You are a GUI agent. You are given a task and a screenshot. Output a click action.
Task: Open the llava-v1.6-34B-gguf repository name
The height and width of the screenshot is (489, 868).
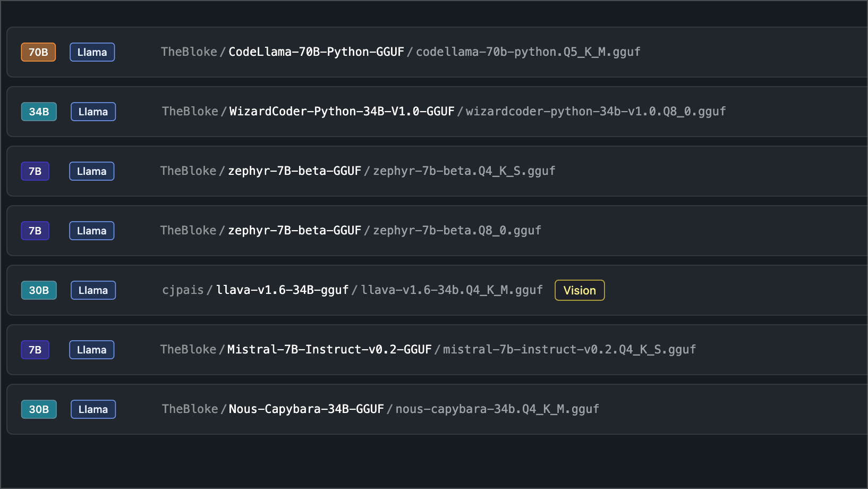click(282, 290)
